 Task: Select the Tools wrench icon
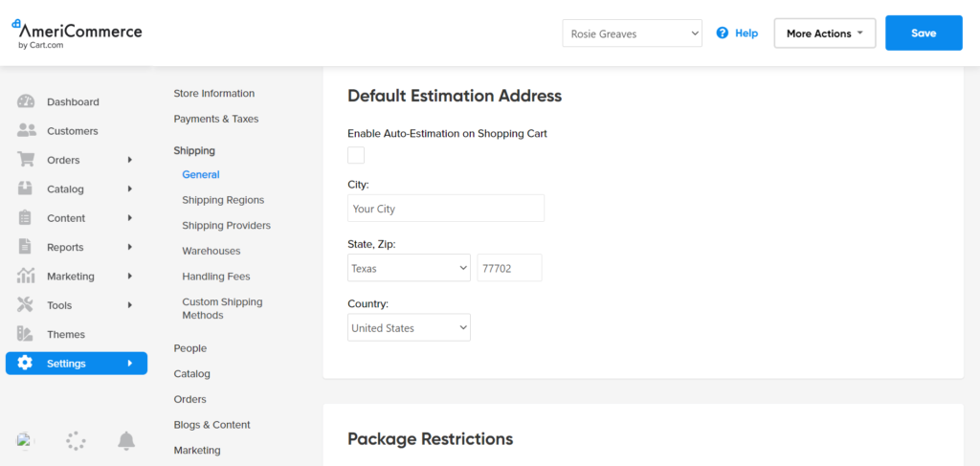[25, 305]
